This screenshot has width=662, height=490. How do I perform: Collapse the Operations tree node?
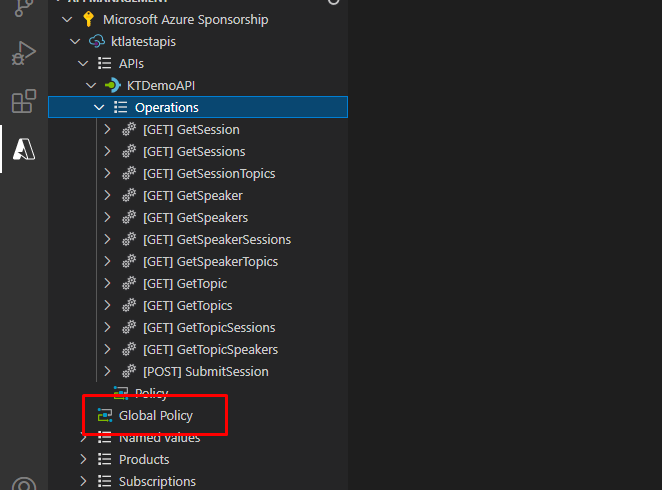pos(99,108)
